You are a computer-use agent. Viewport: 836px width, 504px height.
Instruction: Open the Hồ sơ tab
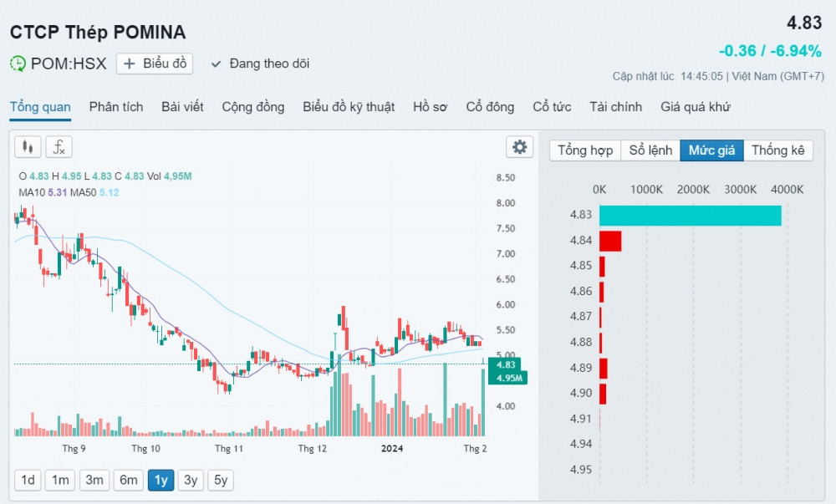click(x=431, y=107)
